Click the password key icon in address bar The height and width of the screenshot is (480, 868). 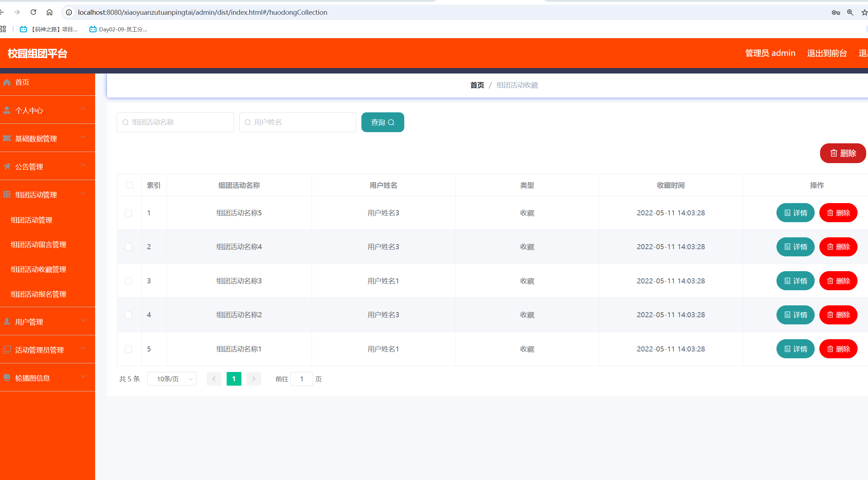coord(836,12)
